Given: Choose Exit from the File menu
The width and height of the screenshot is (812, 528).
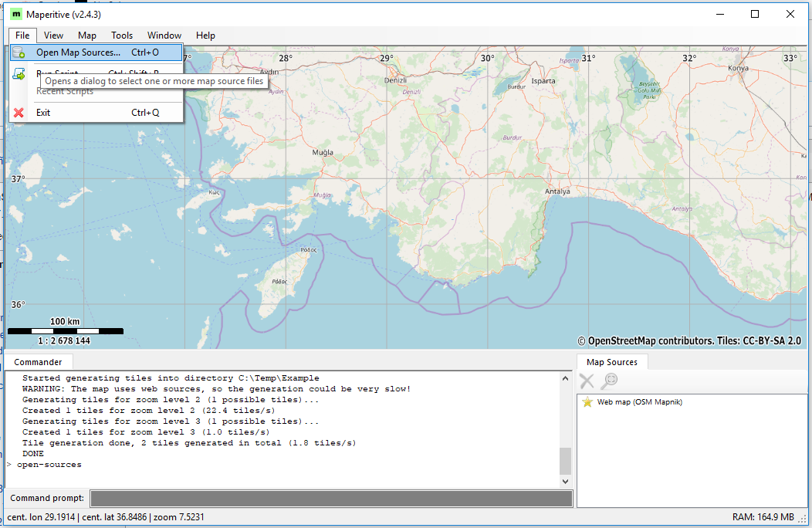Looking at the screenshot, I should pos(43,113).
